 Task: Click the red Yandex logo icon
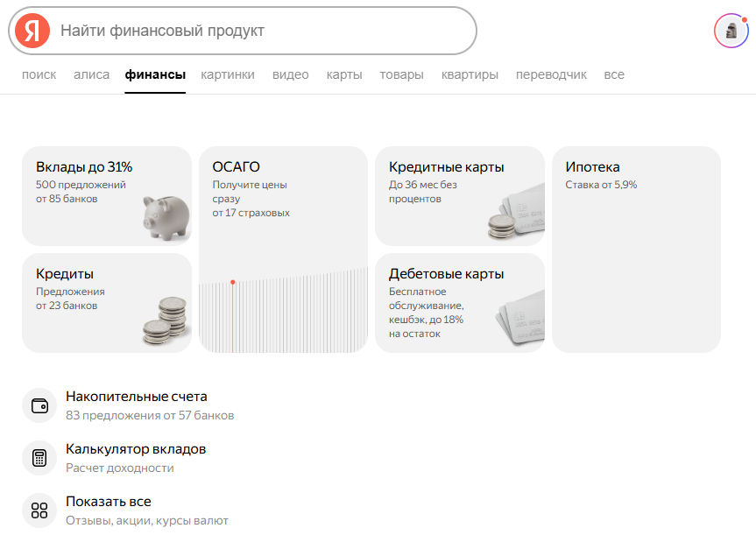(32, 31)
